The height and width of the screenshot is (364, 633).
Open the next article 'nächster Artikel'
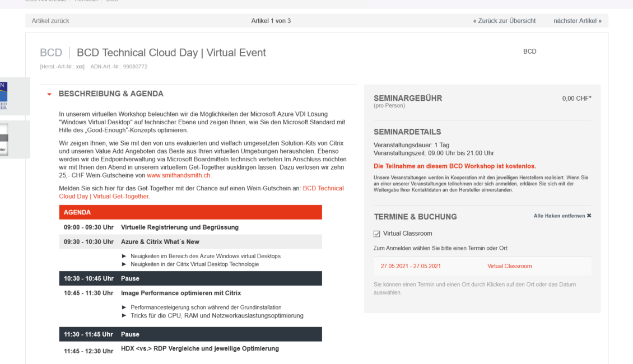pos(578,21)
